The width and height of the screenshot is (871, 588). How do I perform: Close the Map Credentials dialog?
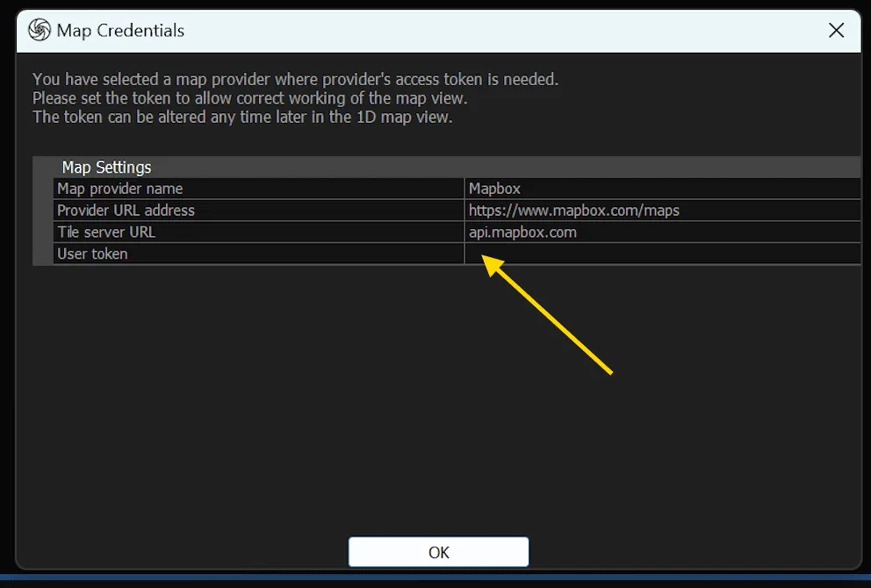836,31
